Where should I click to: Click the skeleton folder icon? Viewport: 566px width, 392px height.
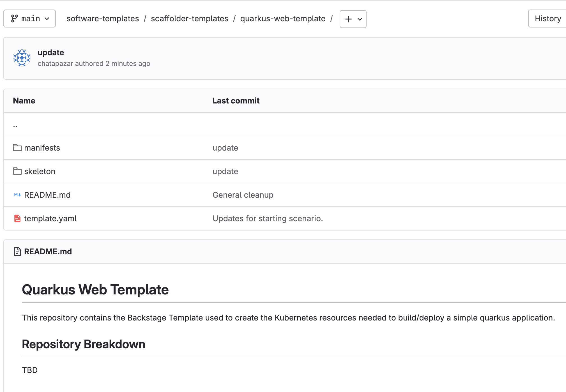[17, 171]
